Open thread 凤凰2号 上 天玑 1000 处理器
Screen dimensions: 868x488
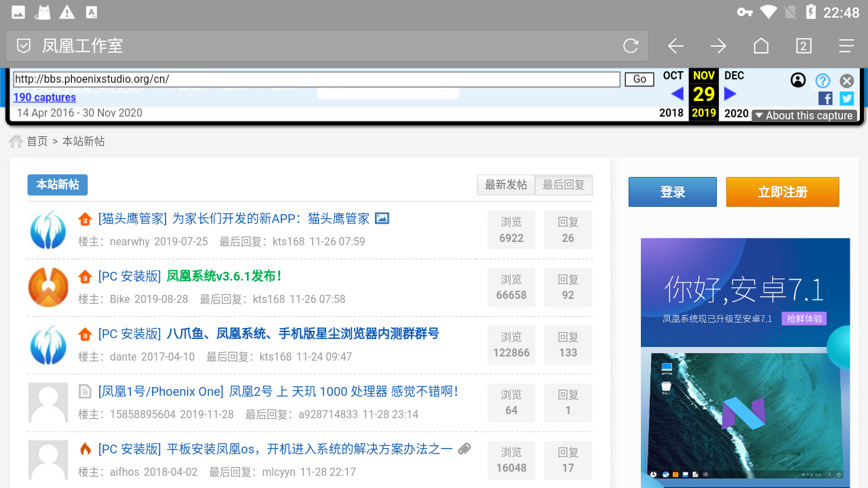coord(344,392)
